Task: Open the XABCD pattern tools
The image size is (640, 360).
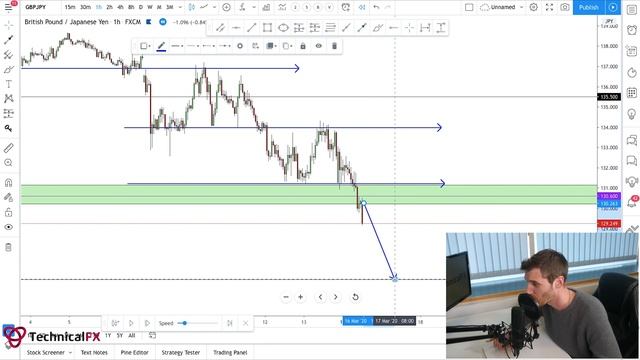Action: (x=8, y=98)
